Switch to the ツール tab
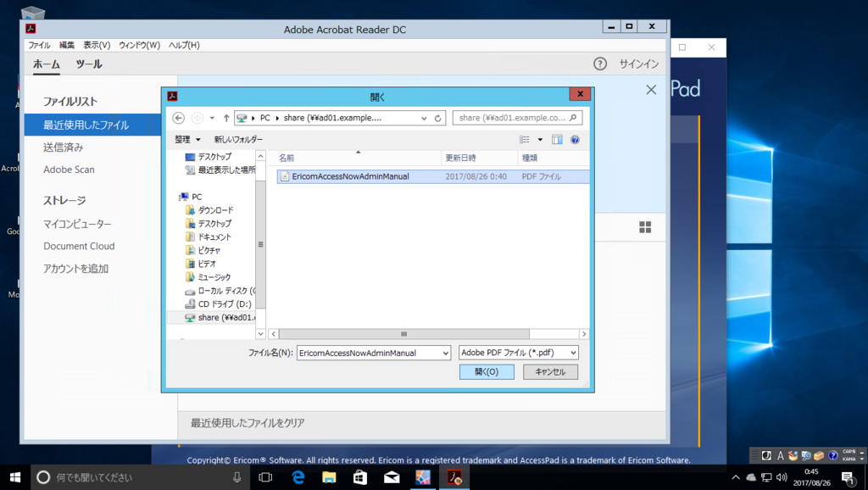The width and height of the screenshot is (868, 490). coord(89,64)
